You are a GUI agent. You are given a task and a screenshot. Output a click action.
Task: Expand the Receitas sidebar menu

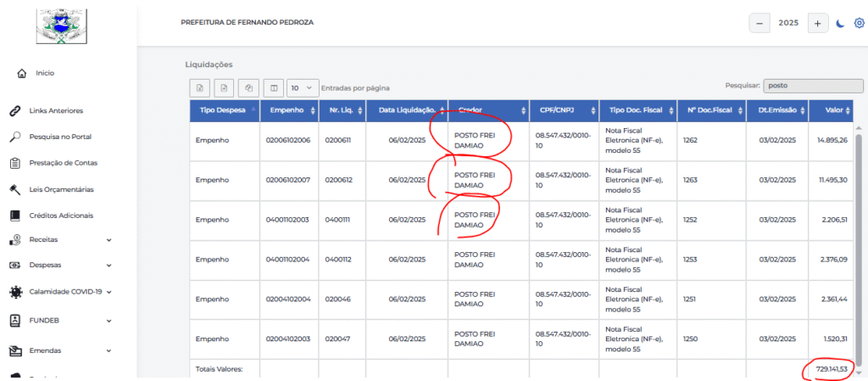pyautogui.click(x=61, y=240)
